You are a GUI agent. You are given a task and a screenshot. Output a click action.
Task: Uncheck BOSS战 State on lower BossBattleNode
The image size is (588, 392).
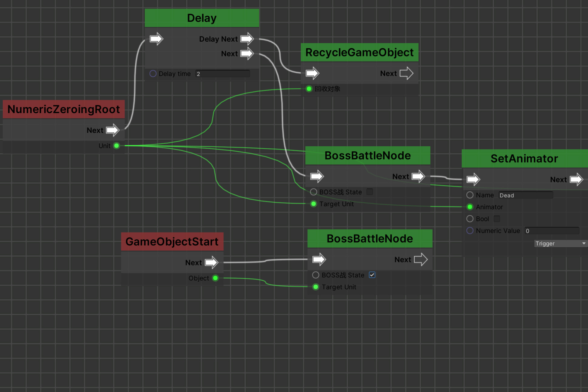(x=372, y=275)
